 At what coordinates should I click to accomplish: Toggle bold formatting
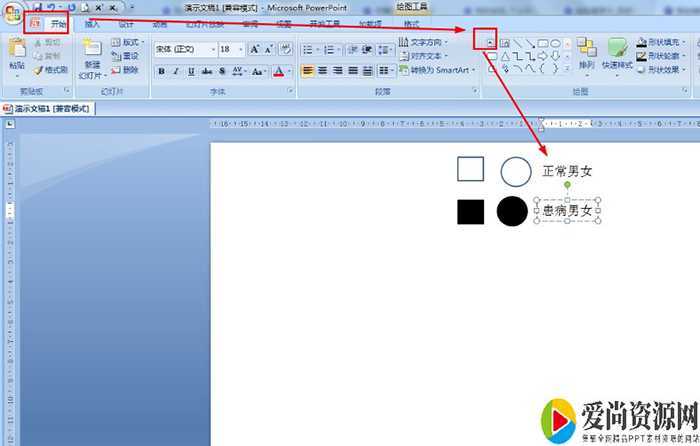coord(162,71)
